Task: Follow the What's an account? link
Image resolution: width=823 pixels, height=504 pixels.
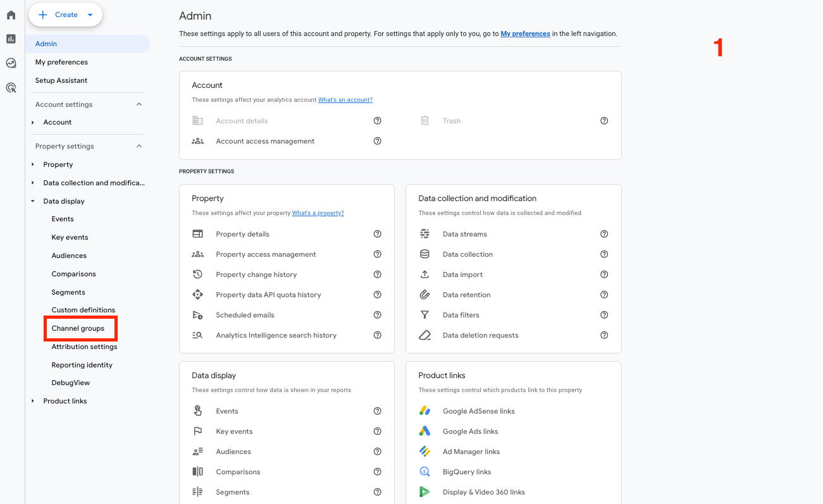Action: [x=345, y=100]
